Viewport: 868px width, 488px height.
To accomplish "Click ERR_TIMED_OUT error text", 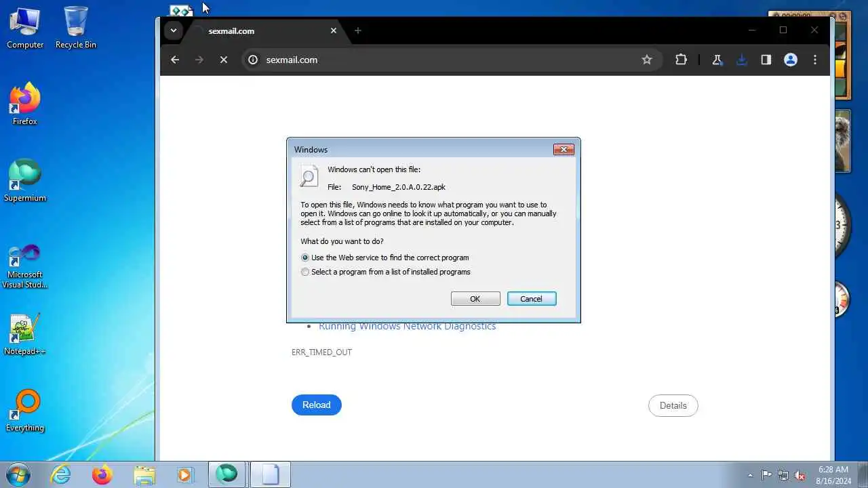I will (322, 352).
